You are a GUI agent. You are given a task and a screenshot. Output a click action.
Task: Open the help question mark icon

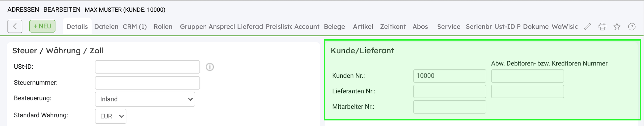632,27
